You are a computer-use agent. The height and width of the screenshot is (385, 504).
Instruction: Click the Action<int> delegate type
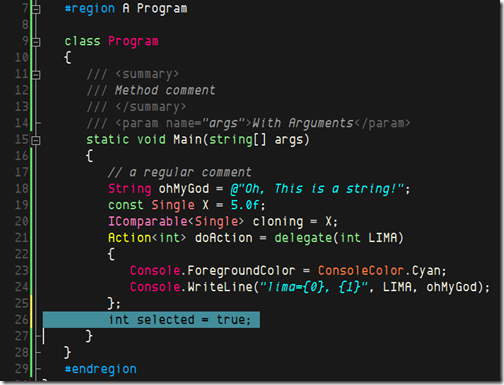tap(147, 238)
